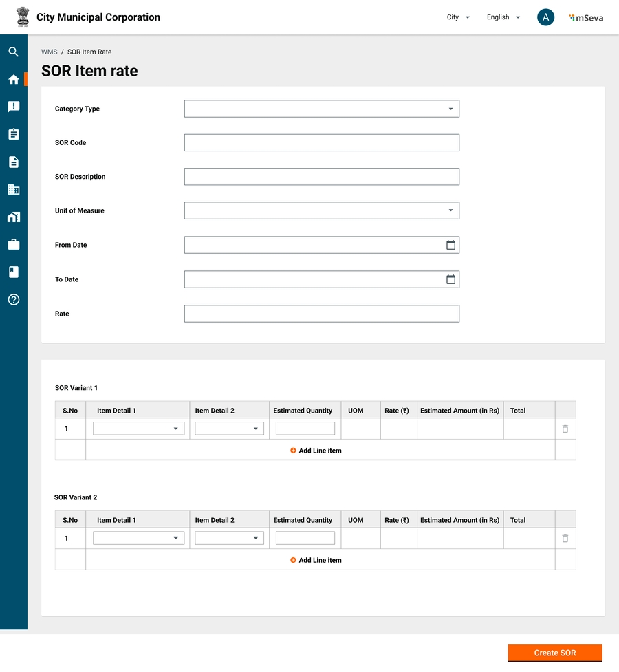The image size is (619, 672).
Task: Delete line item in SOR Variant 1
Action: (x=565, y=429)
